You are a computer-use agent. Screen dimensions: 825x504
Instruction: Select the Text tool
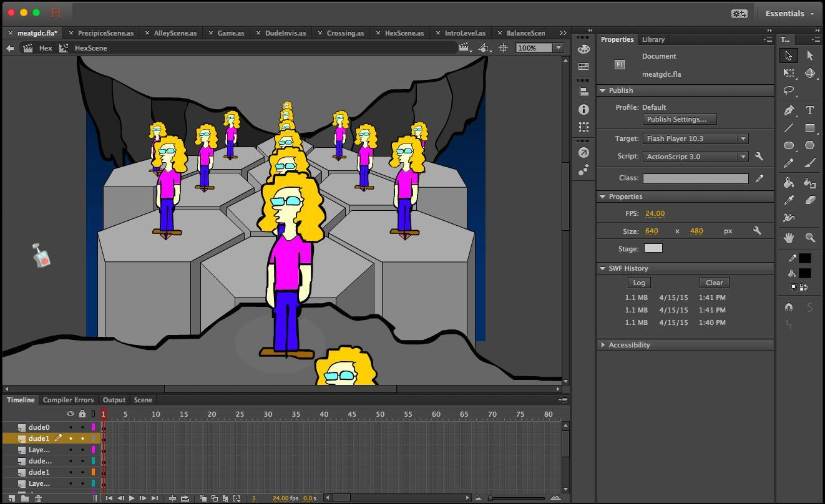810,110
